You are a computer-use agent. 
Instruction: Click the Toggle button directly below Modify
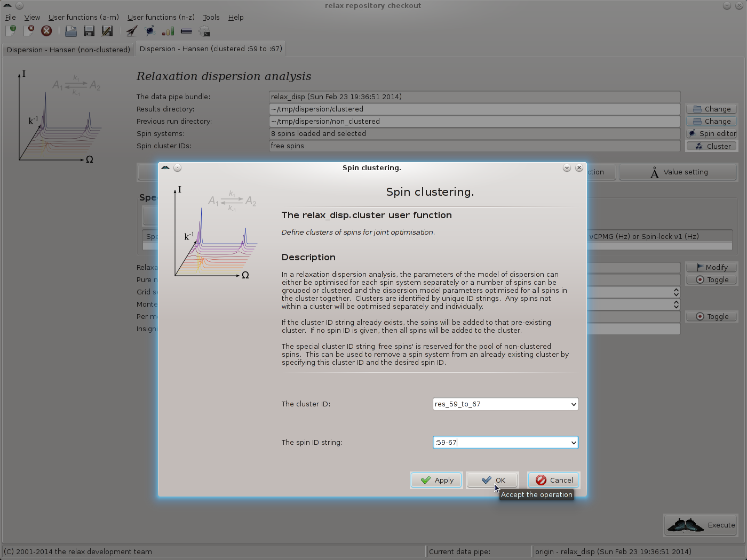tap(711, 280)
